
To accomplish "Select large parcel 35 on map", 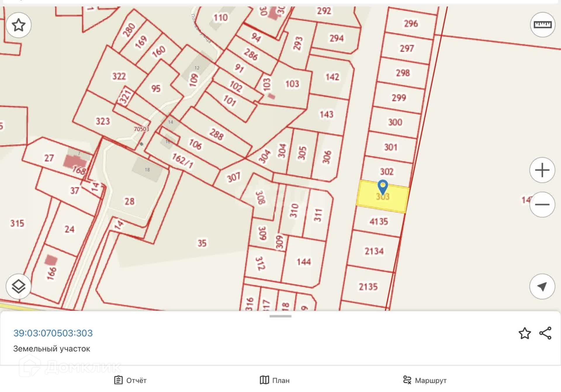I will [x=202, y=243].
